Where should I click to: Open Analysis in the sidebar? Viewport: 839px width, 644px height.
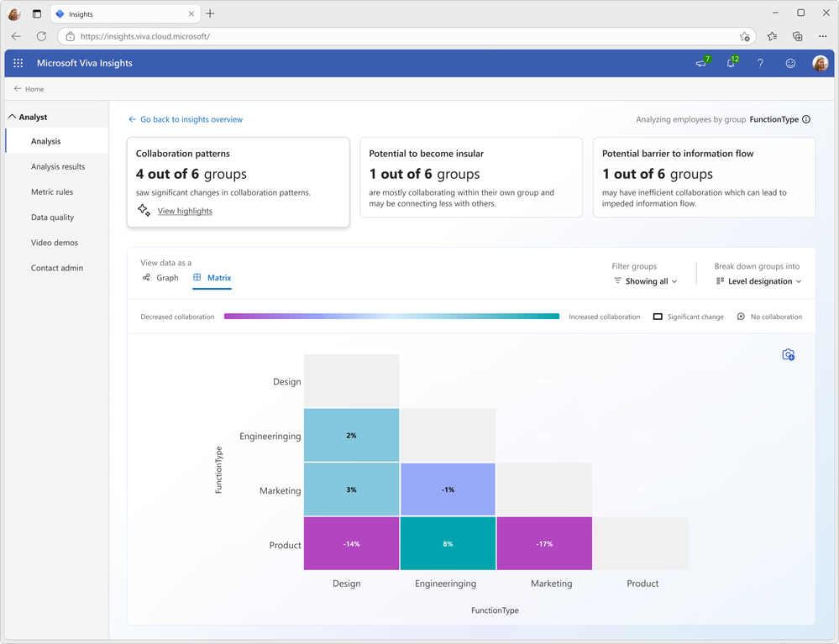[57, 141]
